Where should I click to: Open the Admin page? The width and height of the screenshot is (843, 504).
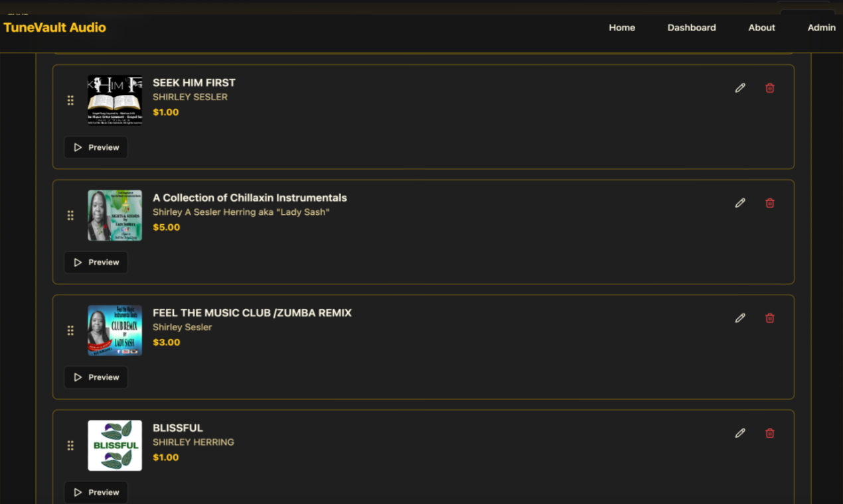821,27
